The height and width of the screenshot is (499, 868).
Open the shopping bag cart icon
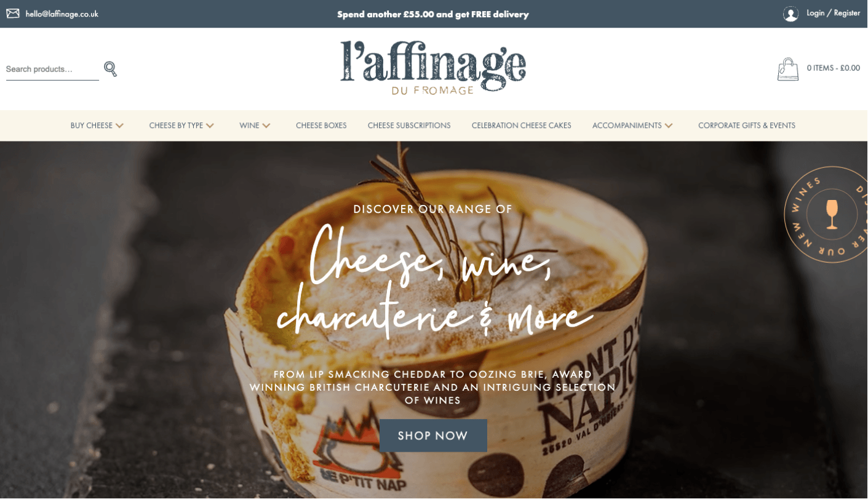click(x=788, y=69)
